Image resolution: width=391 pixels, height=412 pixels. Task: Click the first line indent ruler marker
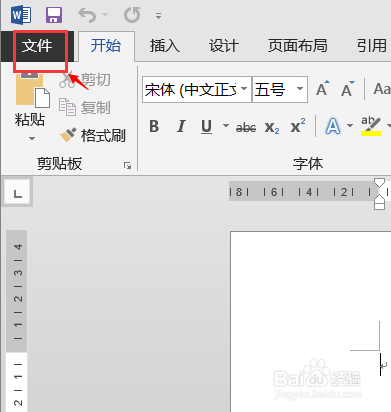[x=379, y=184]
